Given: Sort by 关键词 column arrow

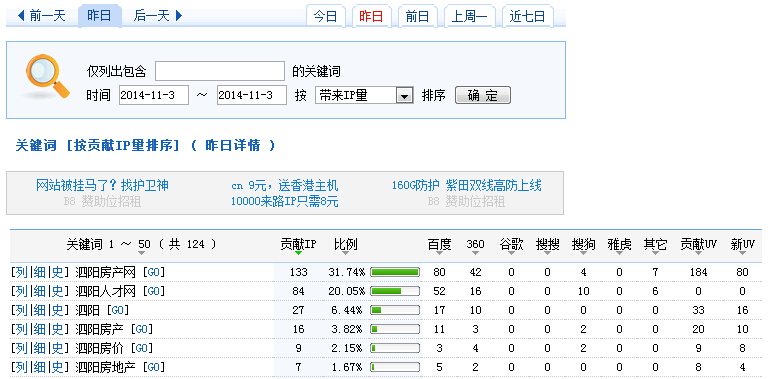Looking at the screenshot, I should point(141,253).
